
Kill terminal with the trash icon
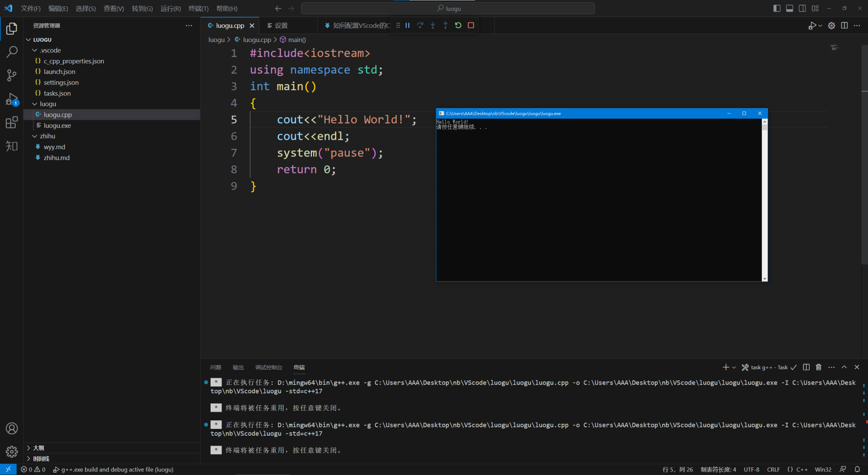click(819, 367)
